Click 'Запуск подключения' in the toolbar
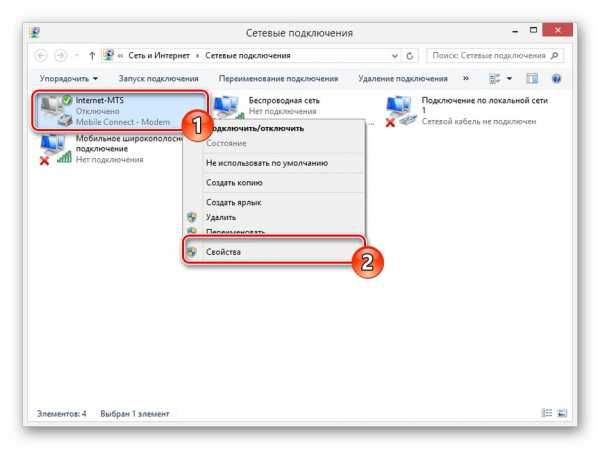This screenshot has height=449, width=600. 158,78
